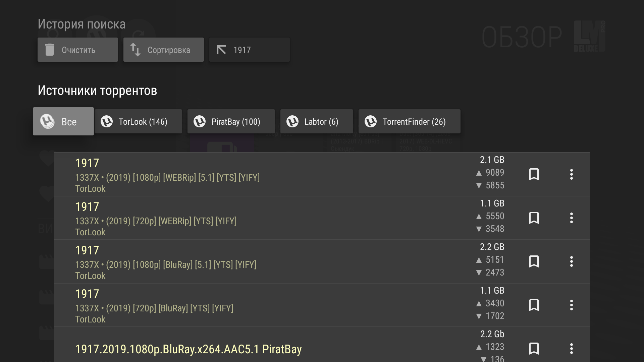Click the 2.1 GB size label
Screen dimensions: 644x362
(x=492, y=160)
